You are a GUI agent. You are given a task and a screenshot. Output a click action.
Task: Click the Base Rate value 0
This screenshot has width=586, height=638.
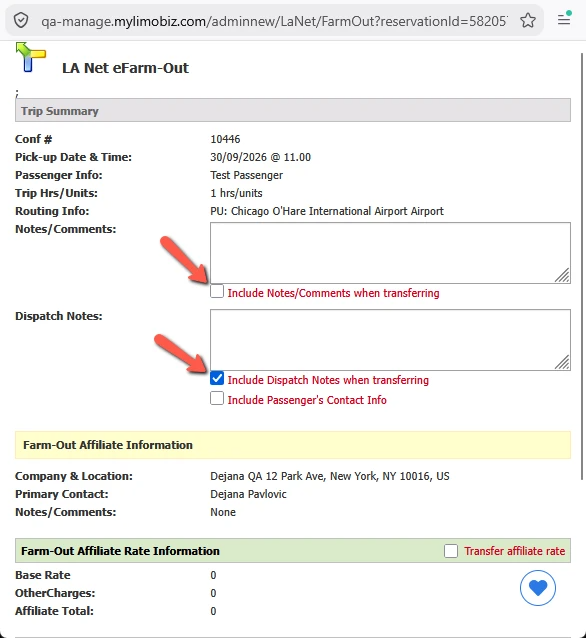(x=213, y=575)
